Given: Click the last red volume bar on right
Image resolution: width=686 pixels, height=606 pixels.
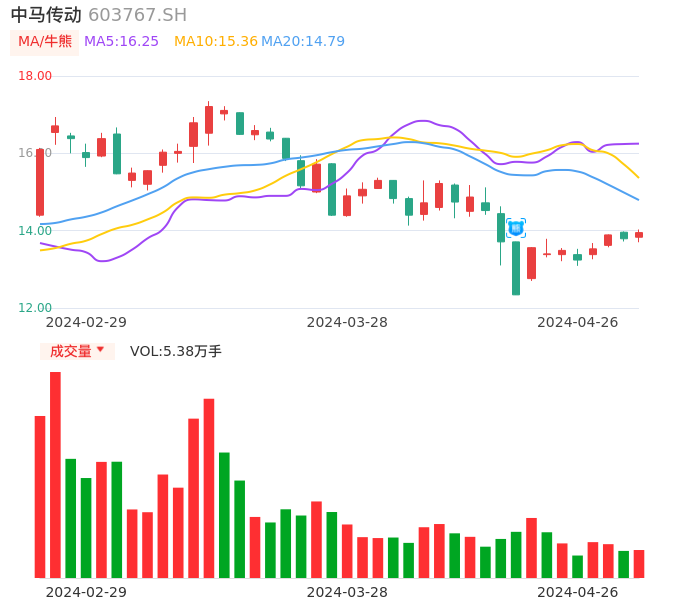Looking at the screenshot, I should tap(639, 564).
